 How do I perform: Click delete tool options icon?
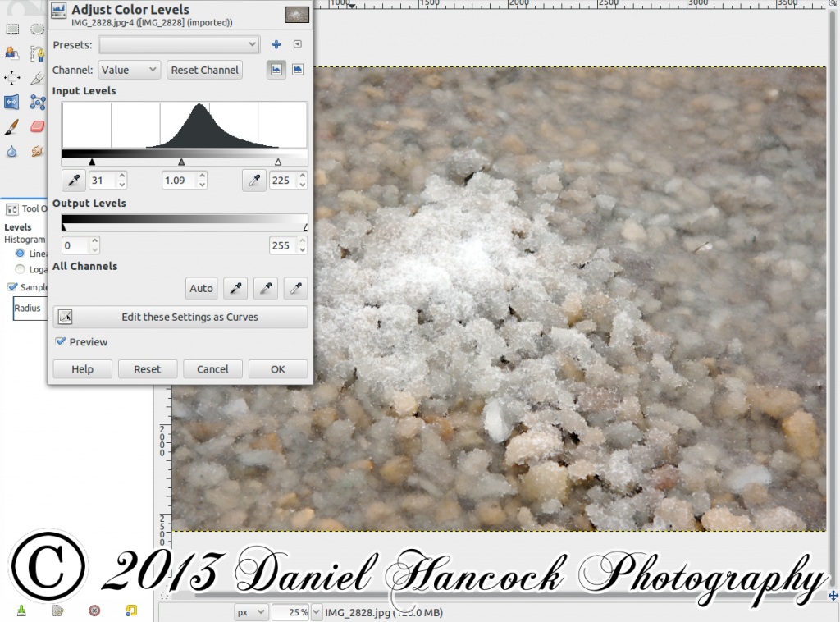(94, 611)
